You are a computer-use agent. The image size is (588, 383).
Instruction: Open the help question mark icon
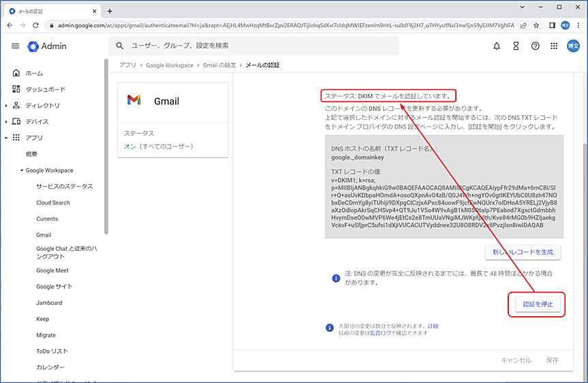click(535, 46)
